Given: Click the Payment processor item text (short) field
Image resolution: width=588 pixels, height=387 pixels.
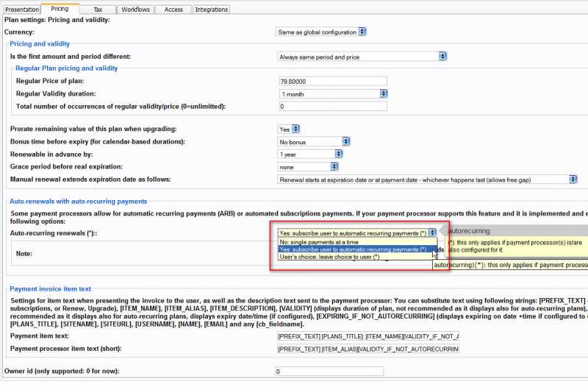Looking at the screenshot, I should 368,349.
